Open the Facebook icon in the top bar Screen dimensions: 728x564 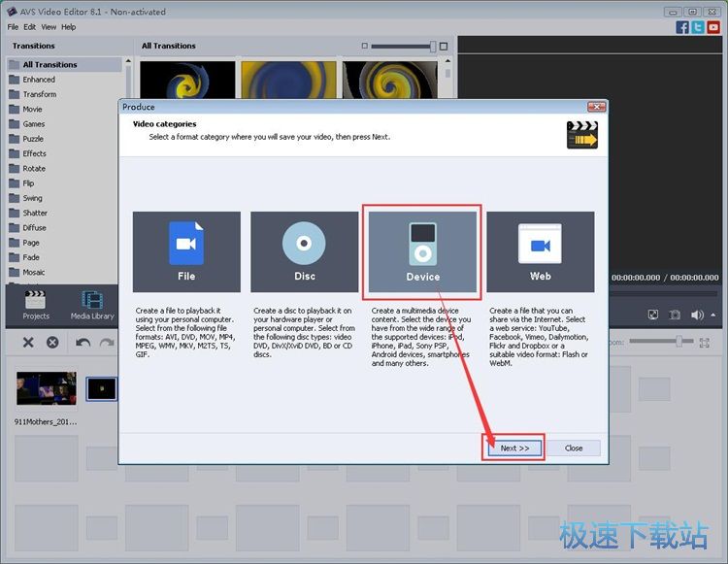point(682,27)
